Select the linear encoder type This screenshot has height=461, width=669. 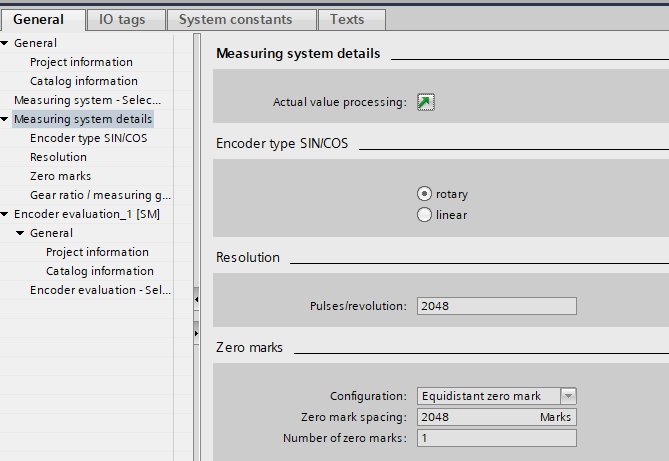point(424,214)
